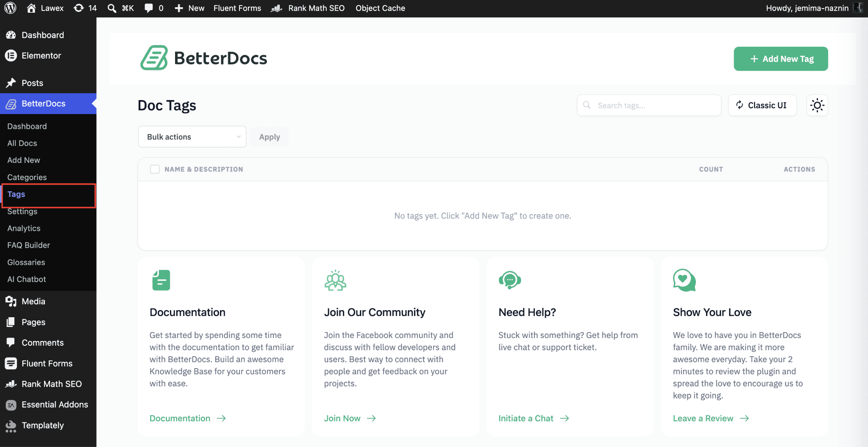The width and height of the screenshot is (868, 447).
Task: Open All Docs submenu item
Action: (x=22, y=143)
